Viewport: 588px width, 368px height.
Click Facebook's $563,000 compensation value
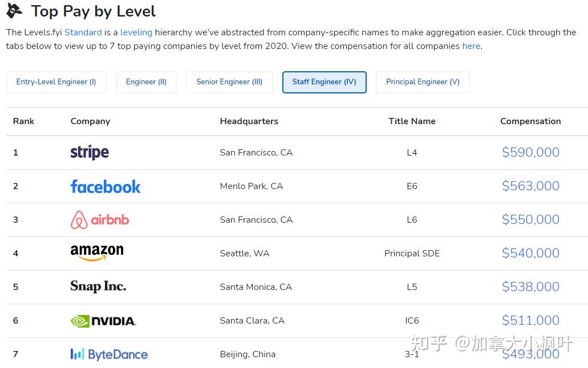pyautogui.click(x=530, y=186)
